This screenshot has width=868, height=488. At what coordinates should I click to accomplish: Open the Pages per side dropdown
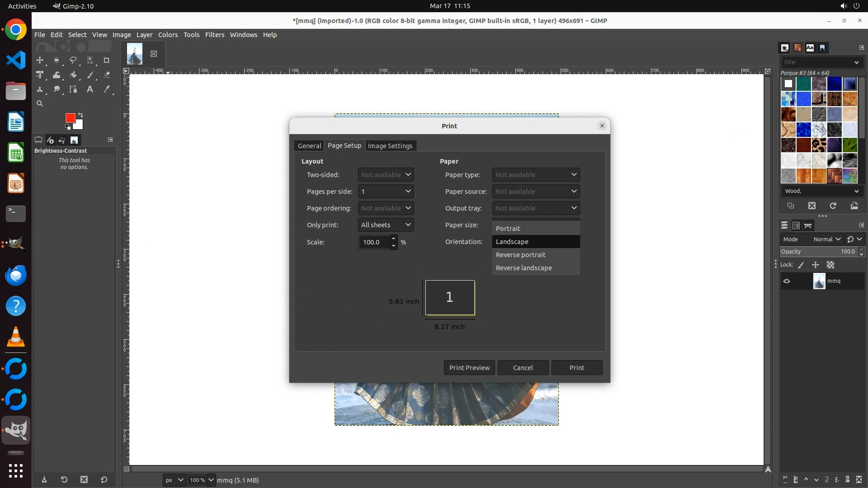point(386,192)
